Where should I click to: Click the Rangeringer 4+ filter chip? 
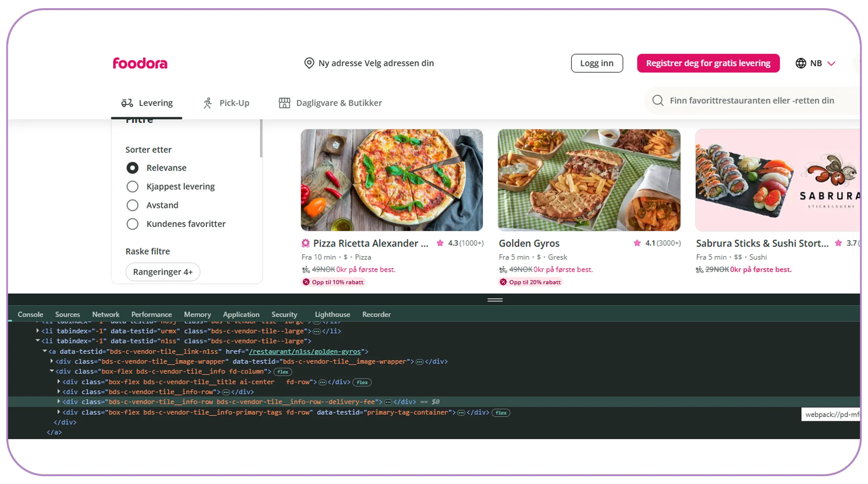163,272
